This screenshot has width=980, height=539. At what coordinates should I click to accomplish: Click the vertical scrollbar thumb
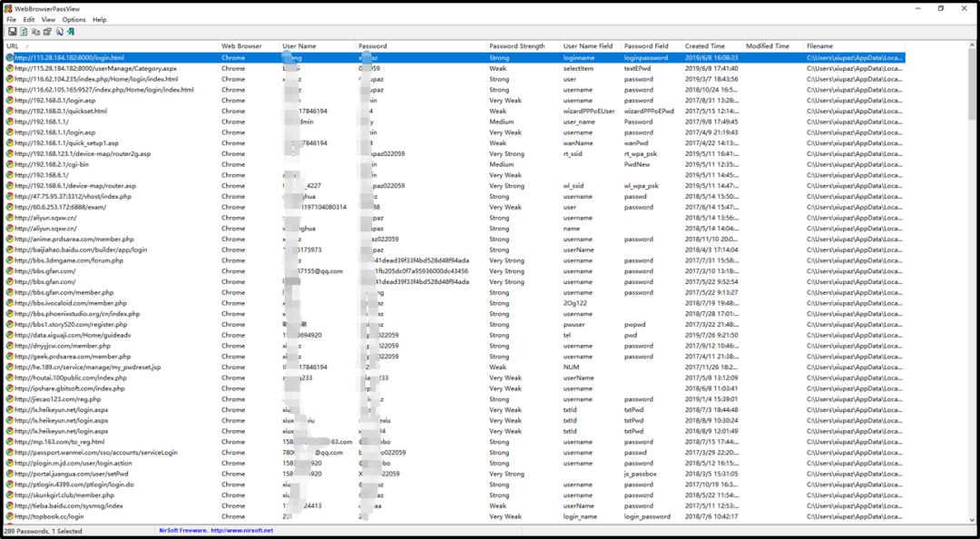(x=972, y=84)
